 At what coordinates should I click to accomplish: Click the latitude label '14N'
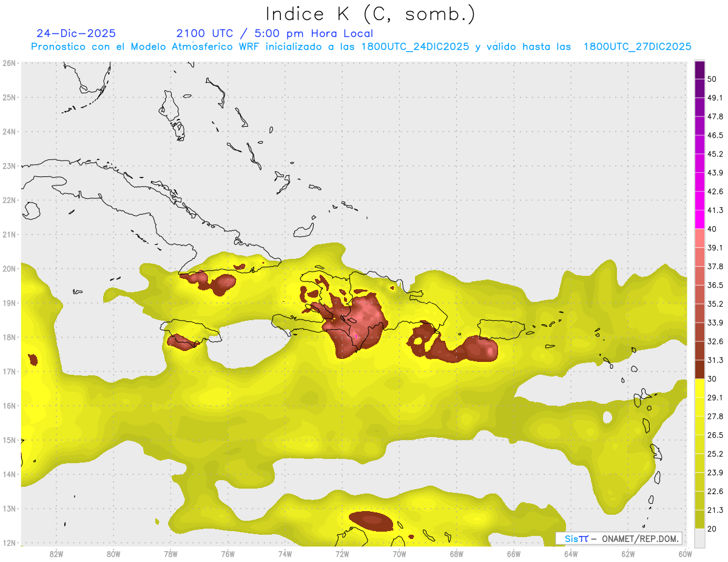click(x=9, y=474)
